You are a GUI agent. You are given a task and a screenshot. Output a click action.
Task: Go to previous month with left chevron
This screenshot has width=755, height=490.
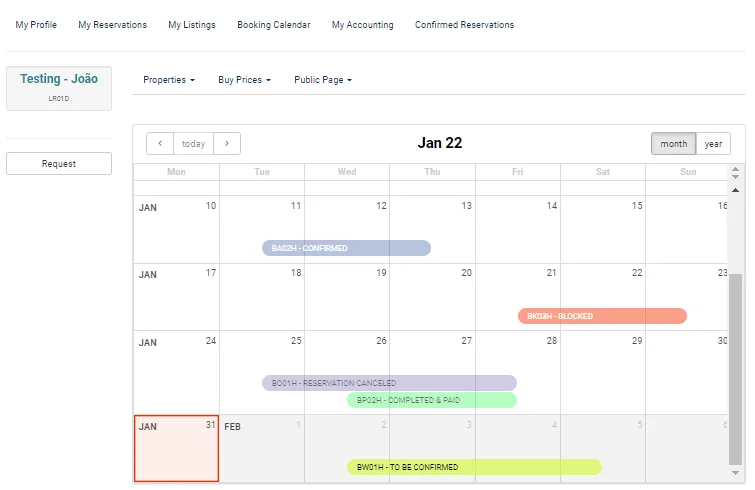(160, 143)
